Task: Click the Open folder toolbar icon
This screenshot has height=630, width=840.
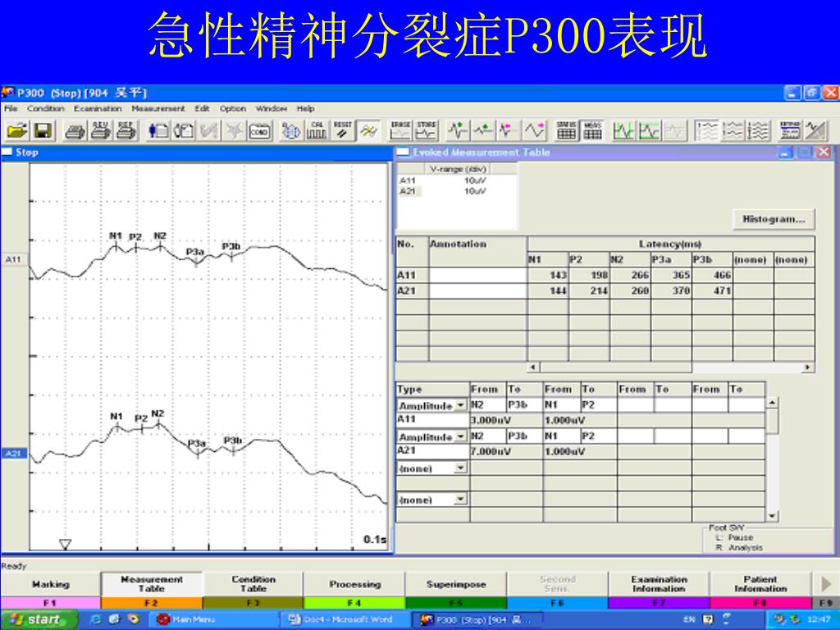Action: (17, 130)
